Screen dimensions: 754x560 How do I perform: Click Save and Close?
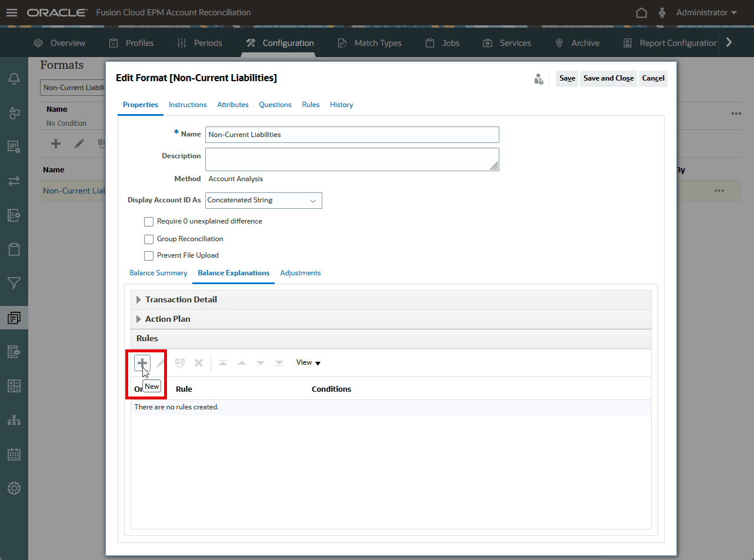[x=608, y=78]
